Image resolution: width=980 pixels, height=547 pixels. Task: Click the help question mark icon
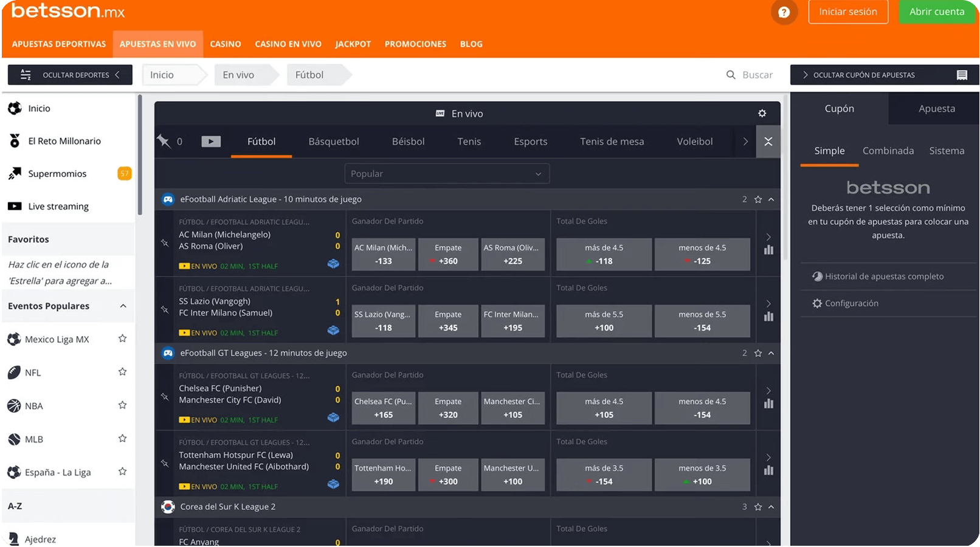pyautogui.click(x=784, y=12)
